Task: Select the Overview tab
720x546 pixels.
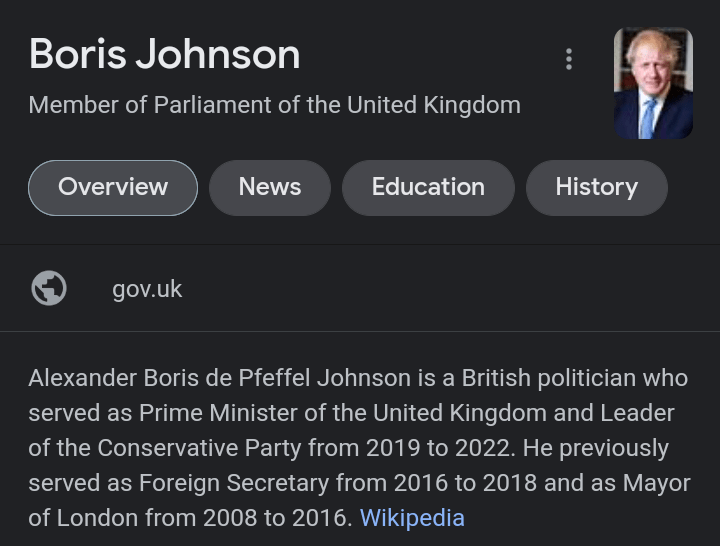Action: [x=113, y=187]
